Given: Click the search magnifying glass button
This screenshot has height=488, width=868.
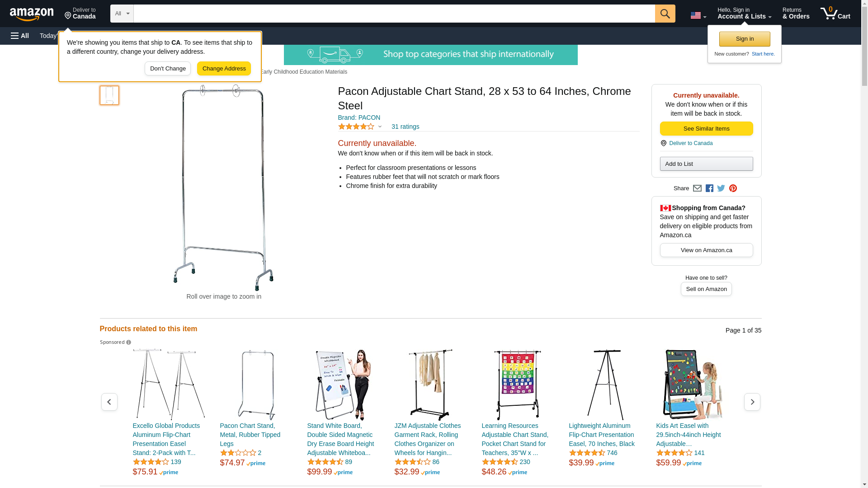Looking at the screenshot, I should click(x=665, y=14).
